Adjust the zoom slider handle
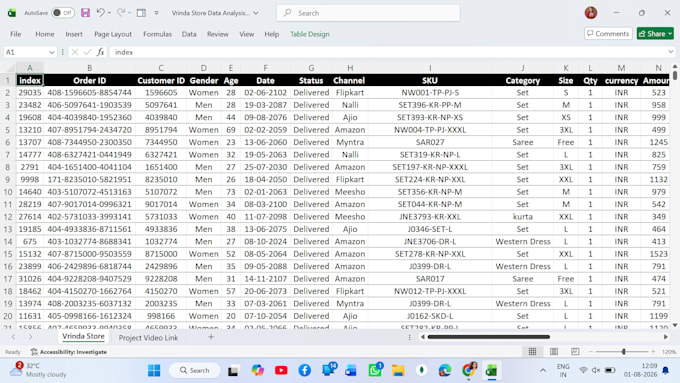The image size is (680, 383). 623,351
